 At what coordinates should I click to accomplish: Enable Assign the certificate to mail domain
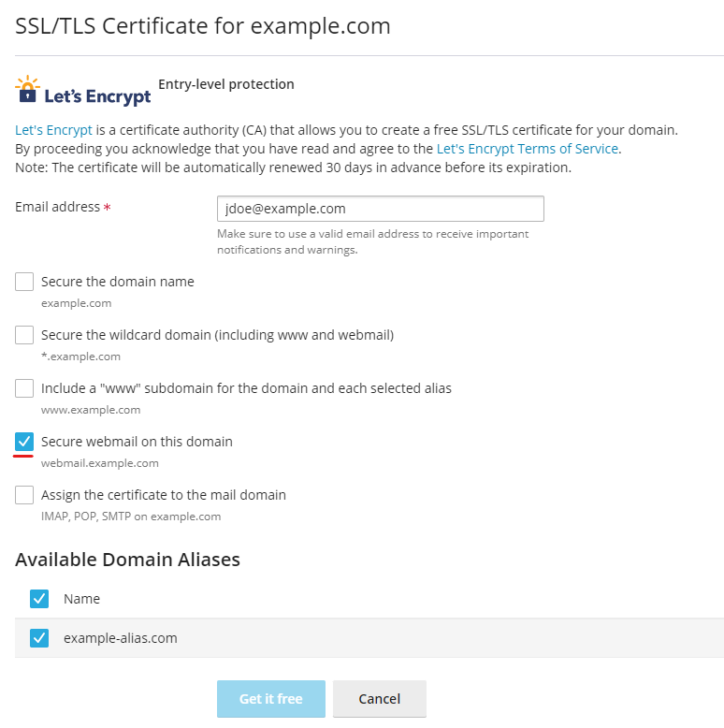pyautogui.click(x=24, y=495)
